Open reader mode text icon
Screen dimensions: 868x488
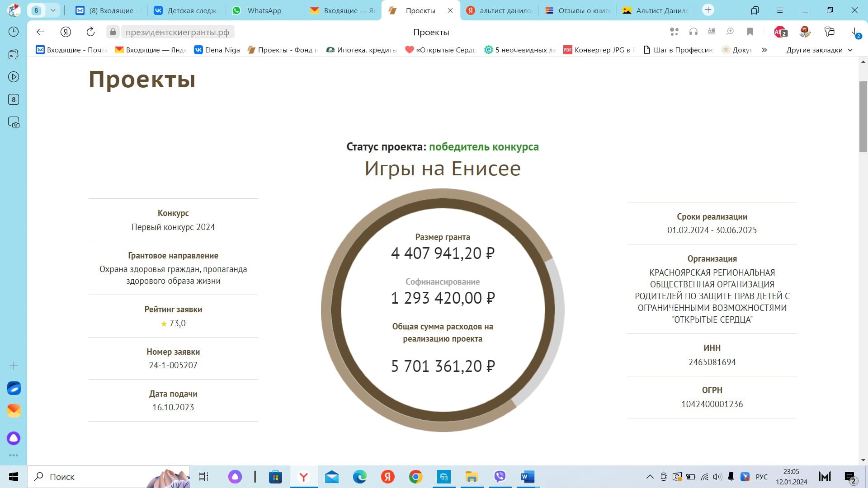[x=711, y=32]
